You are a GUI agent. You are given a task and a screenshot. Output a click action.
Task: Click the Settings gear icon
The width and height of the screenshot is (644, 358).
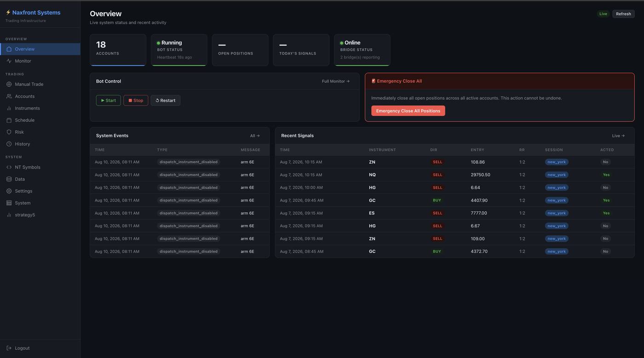point(9,191)
